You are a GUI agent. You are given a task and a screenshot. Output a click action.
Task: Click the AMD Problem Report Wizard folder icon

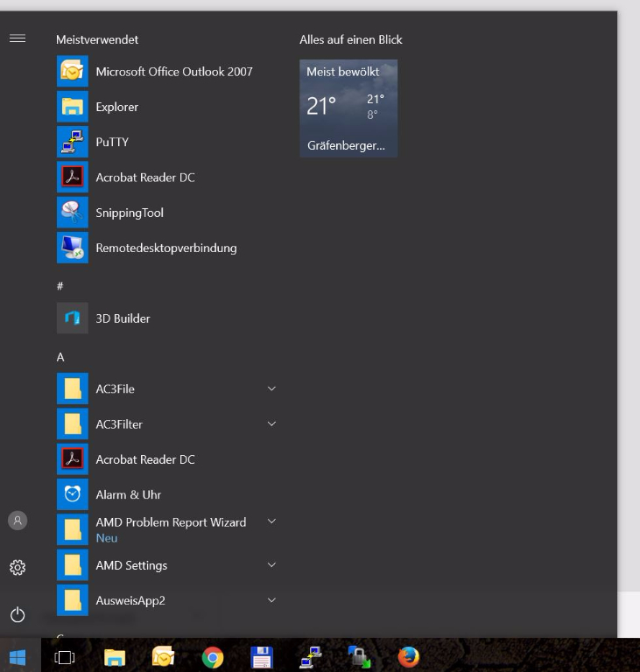tap(73, 529)
